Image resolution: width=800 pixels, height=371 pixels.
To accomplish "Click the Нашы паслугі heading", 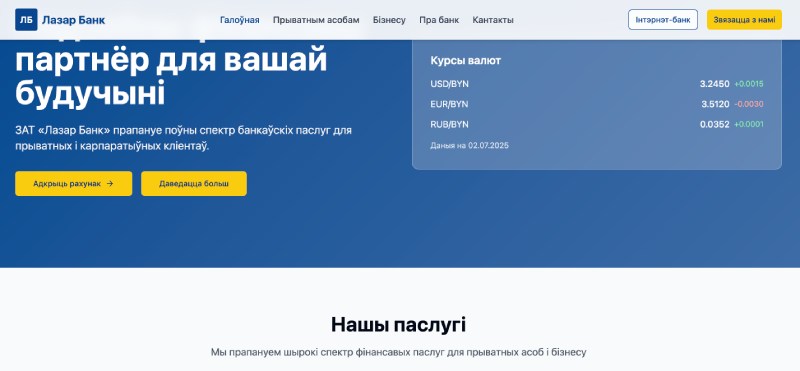I will [x=398, y=325].
